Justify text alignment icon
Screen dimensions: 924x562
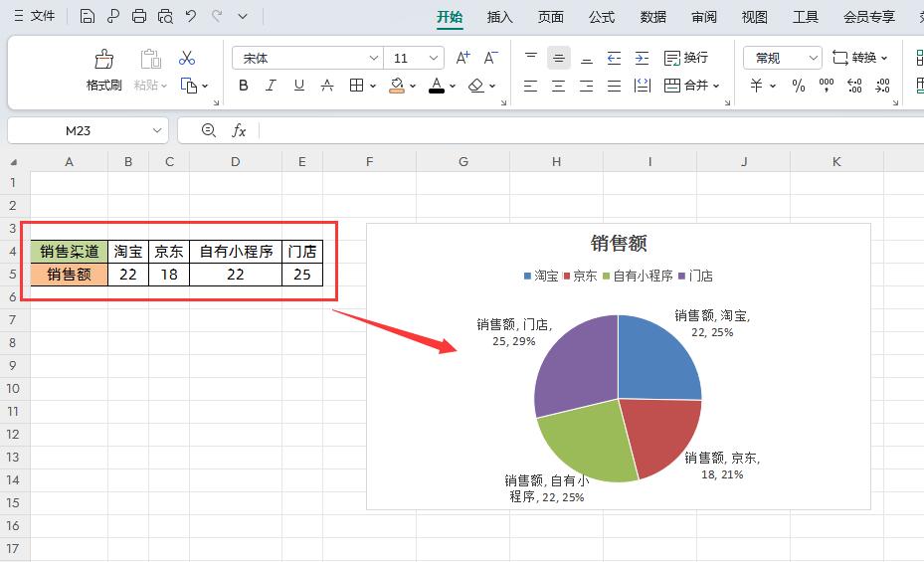click(614, 86)
